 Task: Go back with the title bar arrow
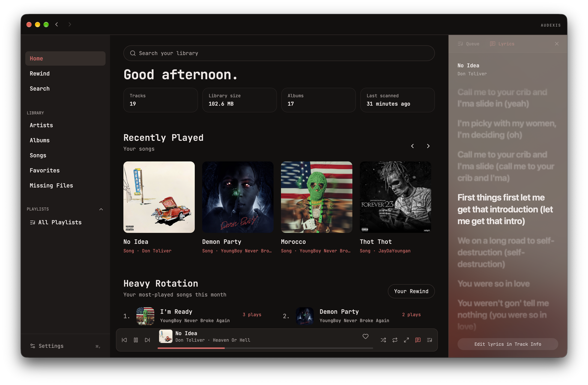(x=56, y=24)
